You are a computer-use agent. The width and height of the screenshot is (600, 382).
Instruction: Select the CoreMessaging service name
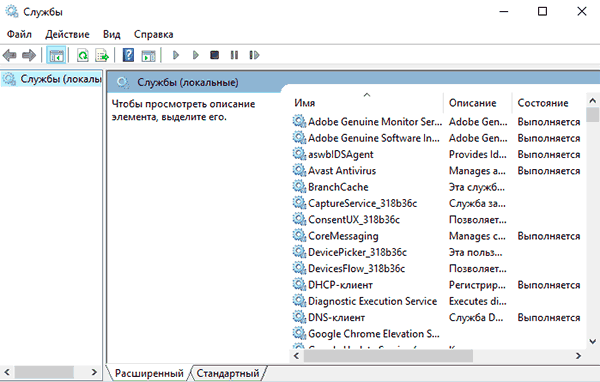343,236
